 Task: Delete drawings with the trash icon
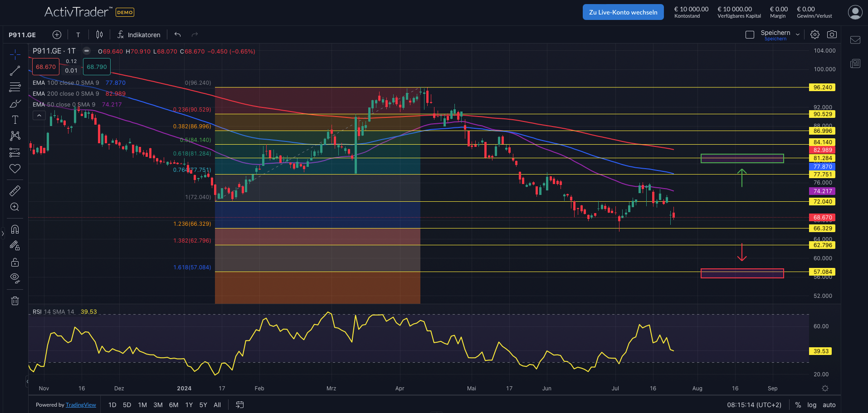click(x=15, y=301)
